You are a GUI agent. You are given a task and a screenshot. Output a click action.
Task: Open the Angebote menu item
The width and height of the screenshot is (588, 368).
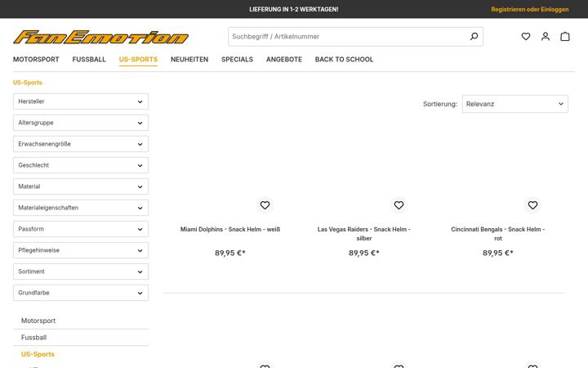point(284,60)
